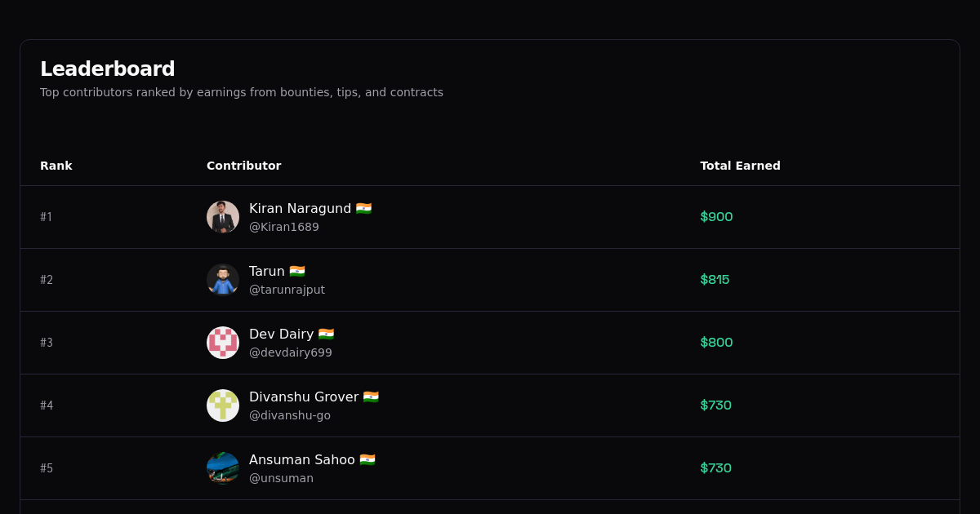This screenshot has height=514, width=980.
Task: Open @tarunrajput's profile handle
Action: coord(287,290)
